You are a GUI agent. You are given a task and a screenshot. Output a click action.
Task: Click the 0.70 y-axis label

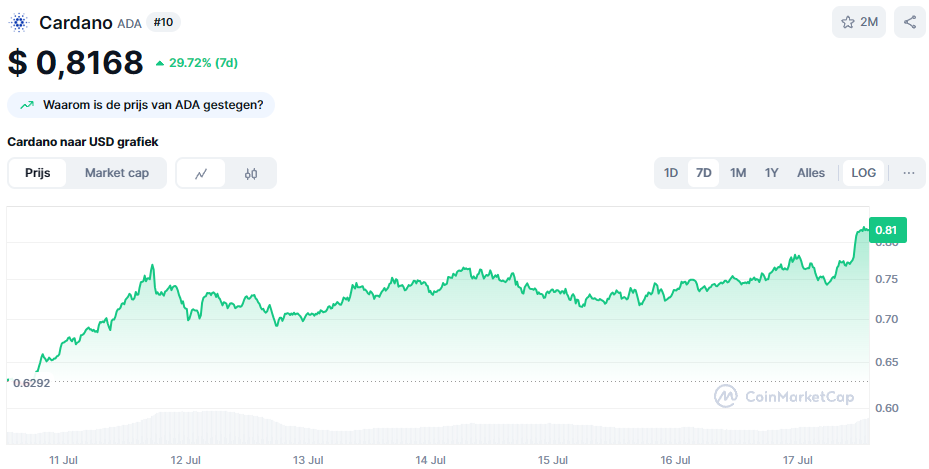(x=887, y=319)
